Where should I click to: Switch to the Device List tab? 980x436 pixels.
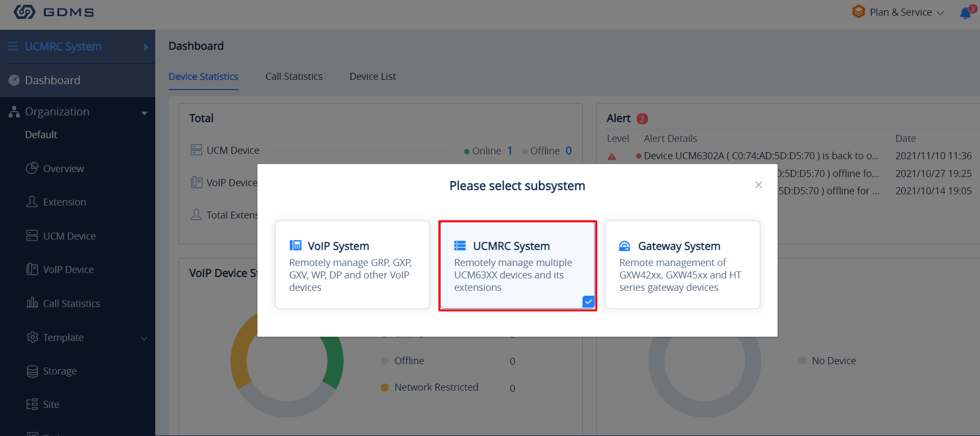372,77
